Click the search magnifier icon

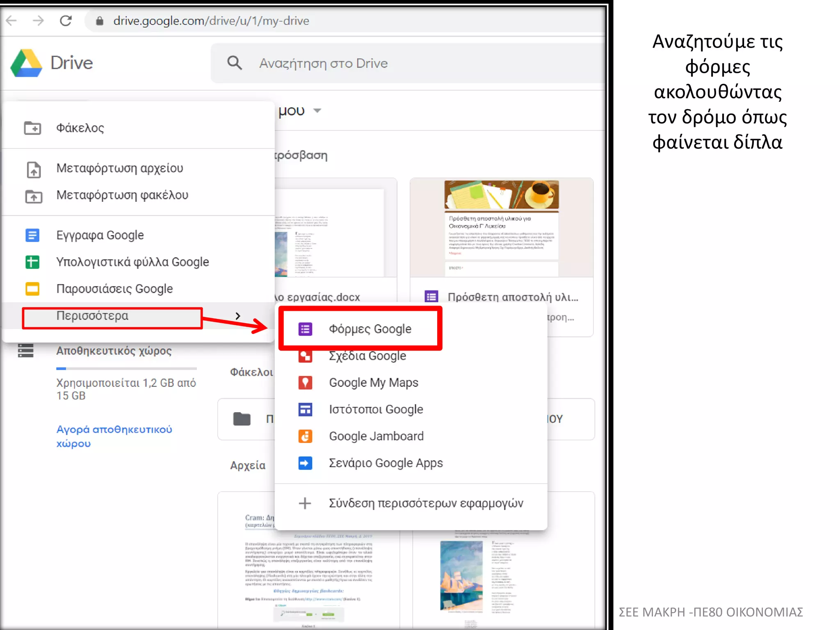pyautogui.click(x=235, y=63)
